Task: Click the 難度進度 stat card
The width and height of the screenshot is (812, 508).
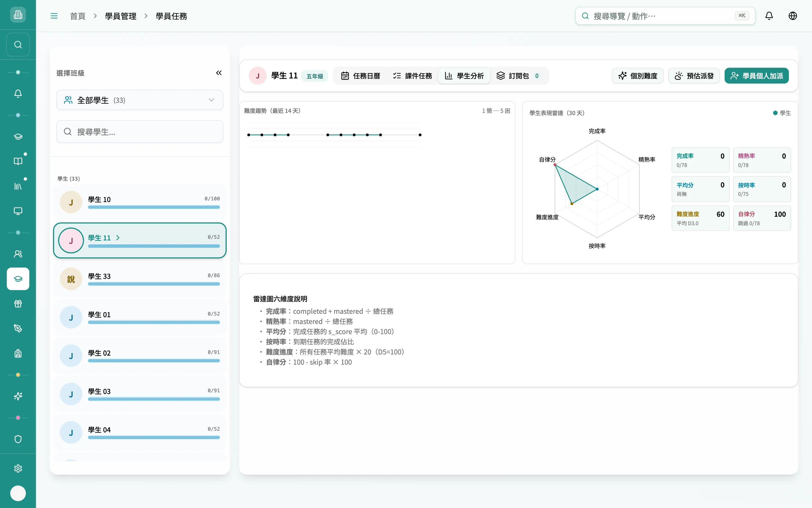Action: pyautogui.click(x=700, y=218)
